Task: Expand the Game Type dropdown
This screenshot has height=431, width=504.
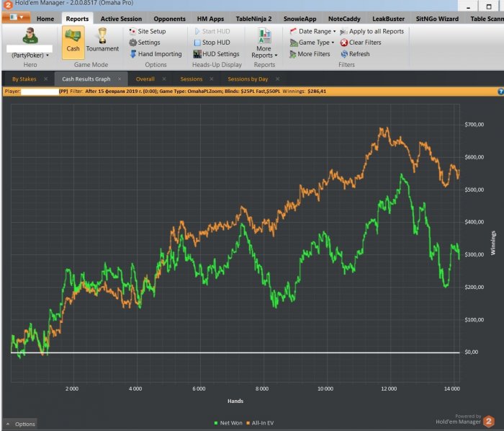Action: click(x=312, y=43)
